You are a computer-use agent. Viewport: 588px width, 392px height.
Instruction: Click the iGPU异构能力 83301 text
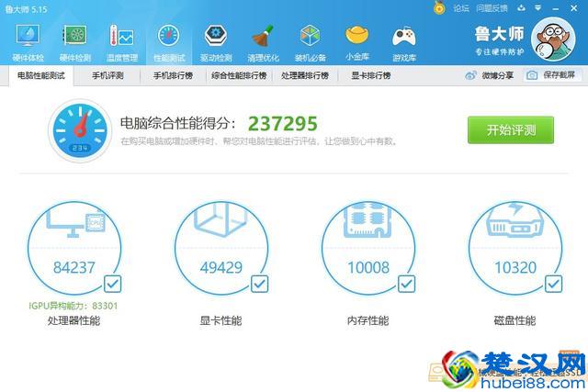(73, 306)
